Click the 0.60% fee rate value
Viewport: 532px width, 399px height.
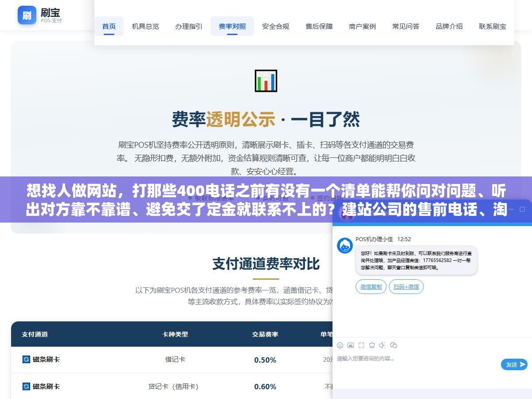point(265,387)
